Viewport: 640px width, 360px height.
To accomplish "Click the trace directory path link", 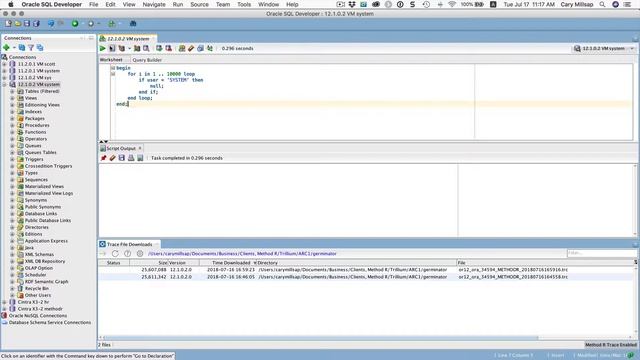I will [x=242, y=253].
